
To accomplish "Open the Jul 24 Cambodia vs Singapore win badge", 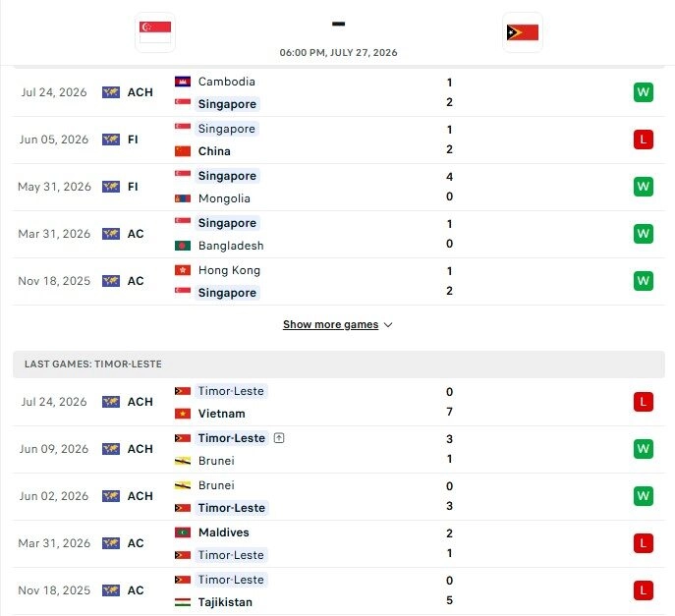I will pos(644,92).
